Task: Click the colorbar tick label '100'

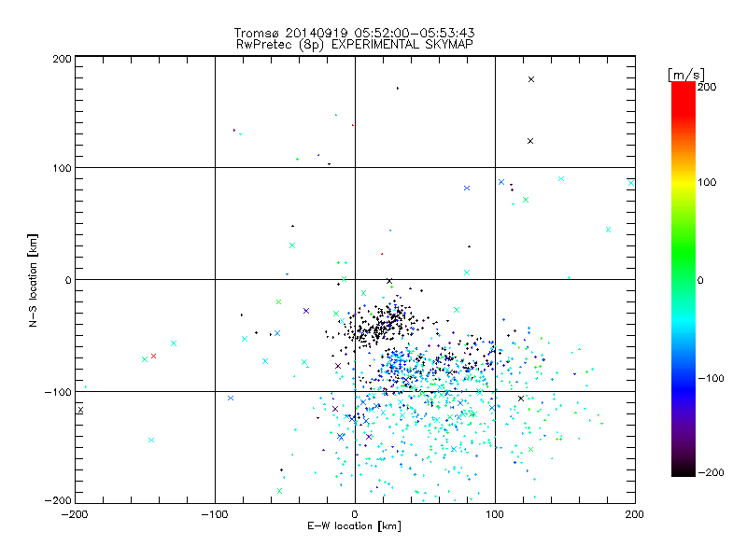Action: [x=707, y=182]
